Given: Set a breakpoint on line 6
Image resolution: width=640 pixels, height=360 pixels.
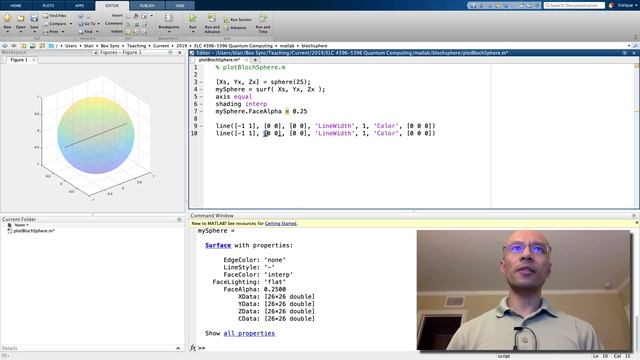Looking at the screenshot, I should [x=201, y=104].
